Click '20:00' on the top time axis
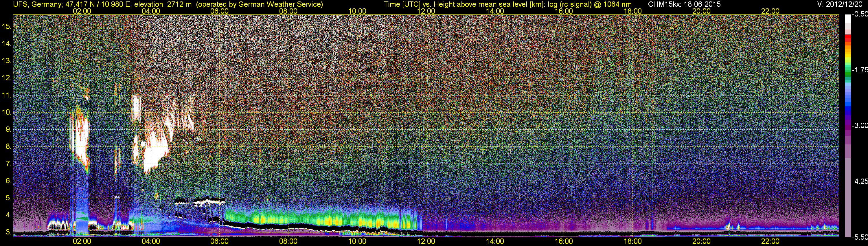Screen dimensions: 868x246 point(702,11)
